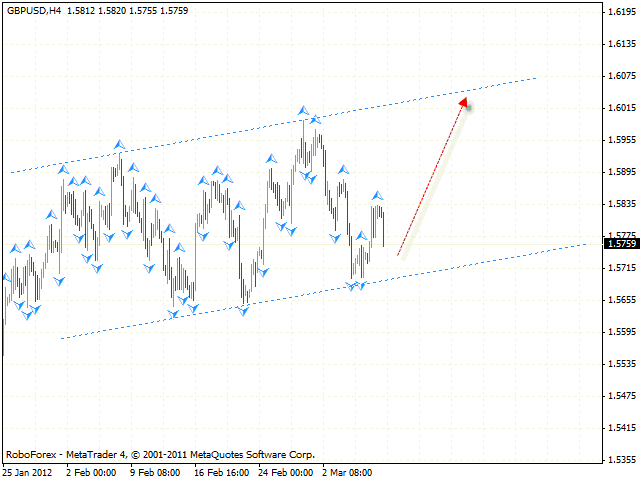
Task: Select the highest up-fractal marker at the chart peak
Action: click(x=302, y=110)
